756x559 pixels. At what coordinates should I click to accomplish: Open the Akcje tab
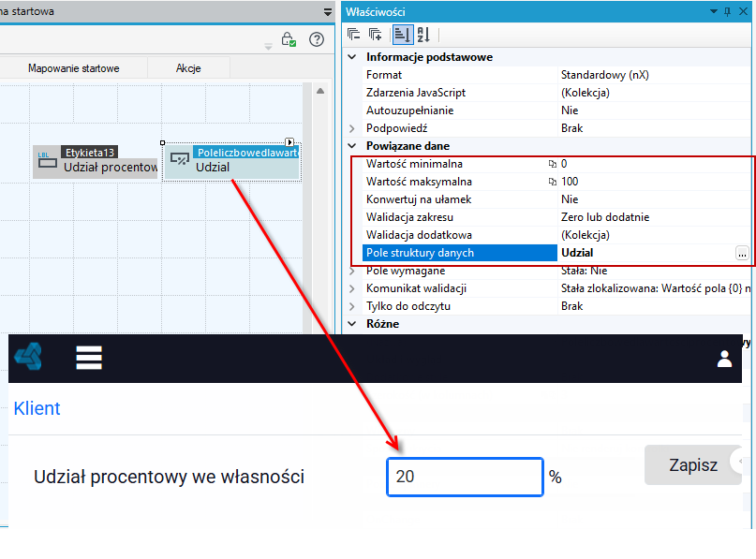[x=188, y=68]
